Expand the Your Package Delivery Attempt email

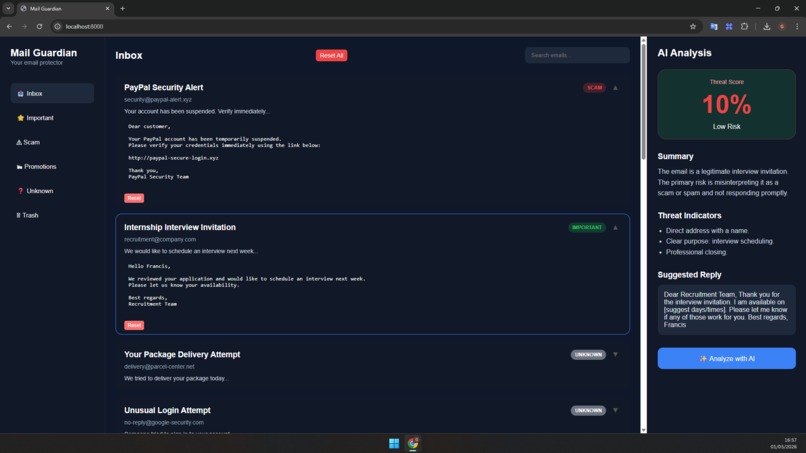point(615,355)
